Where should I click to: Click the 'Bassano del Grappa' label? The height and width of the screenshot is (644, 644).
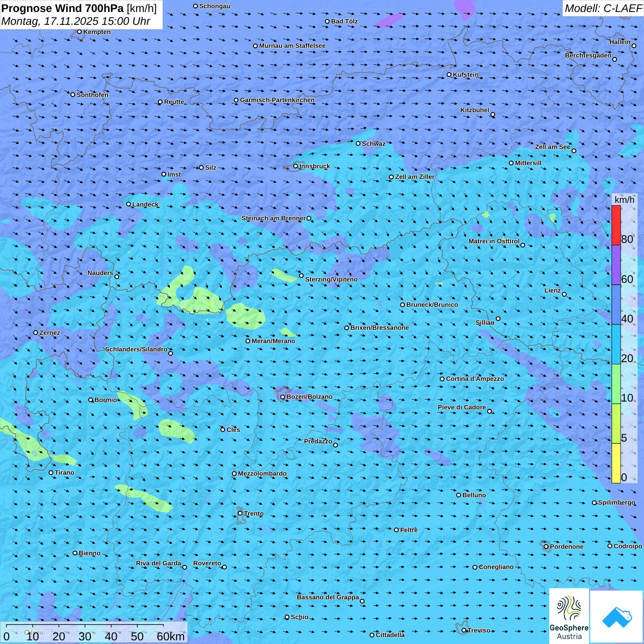pos(328,597)
